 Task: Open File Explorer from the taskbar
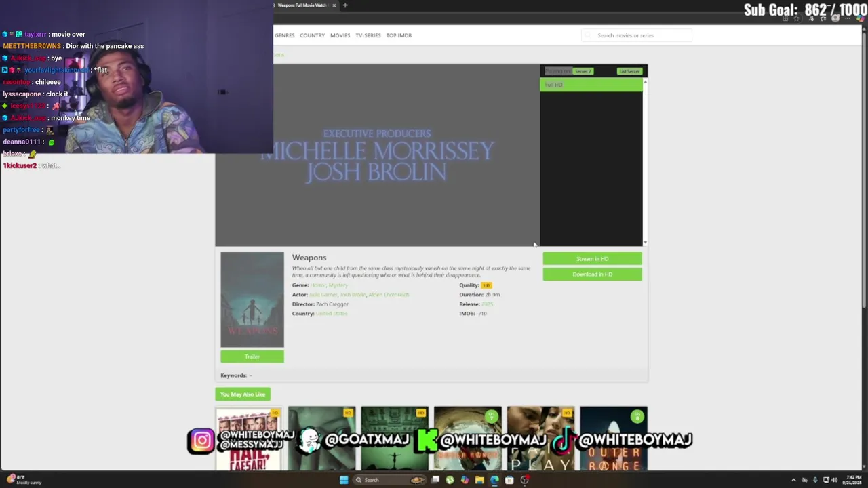coord(479,480)
